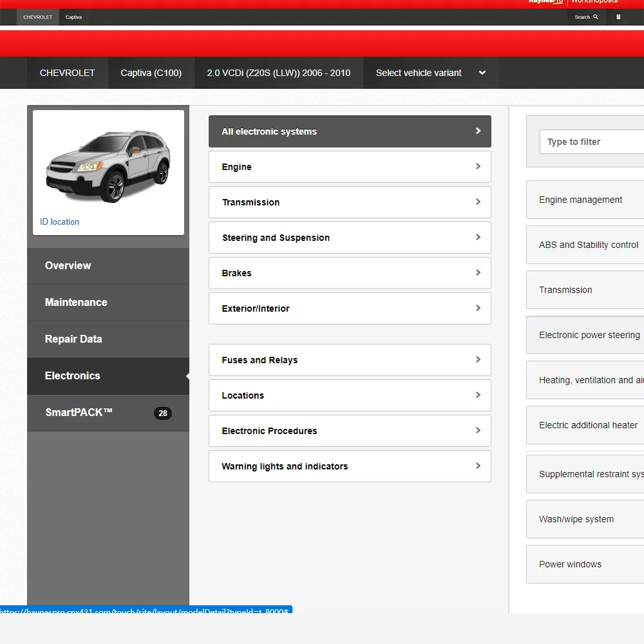644x644 pixels.
Task: Select the 2.0 VCDi (Z20S (LLW)) 2006 - 2010 engine breadcrumb
Action: coord(278,73)
